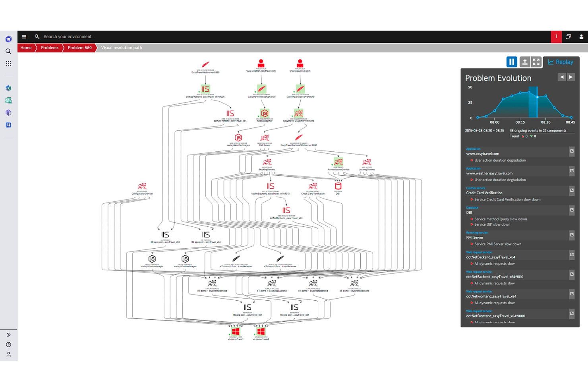Open the apps grid icon in sidebar
The width and height of the screenshot is (588, 392).
click(8, 64)
